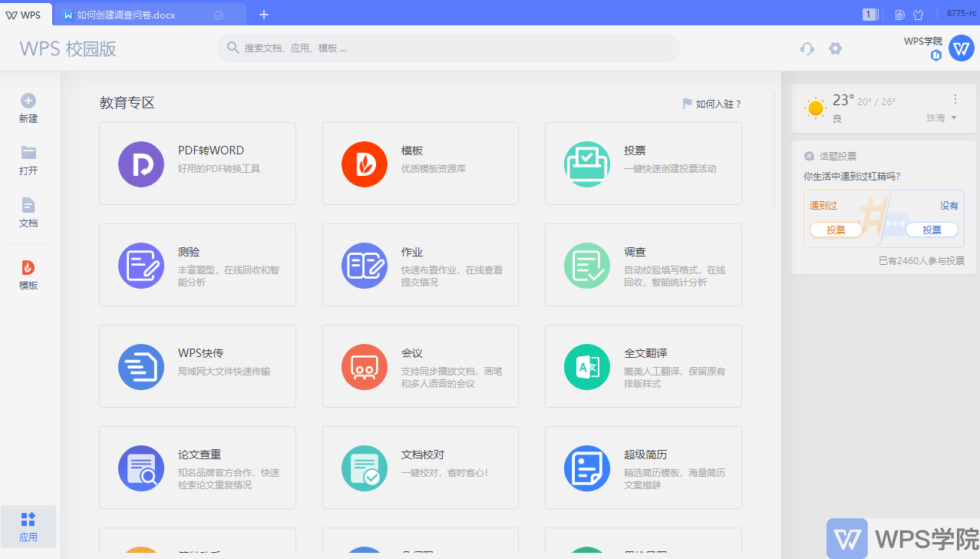Open the PDF转WORD converter icon
The width and height of the screenshot is (980, 559).
tap(141, 164)
